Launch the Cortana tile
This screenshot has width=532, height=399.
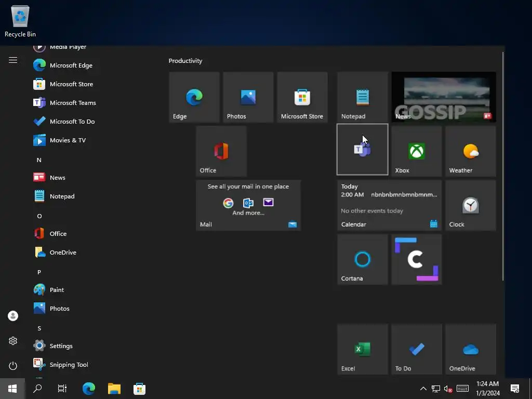point(362,259)
